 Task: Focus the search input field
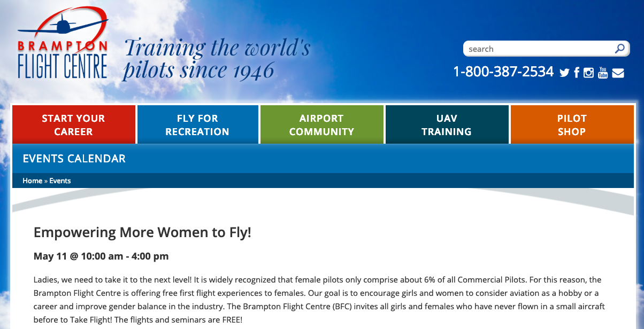539,49
